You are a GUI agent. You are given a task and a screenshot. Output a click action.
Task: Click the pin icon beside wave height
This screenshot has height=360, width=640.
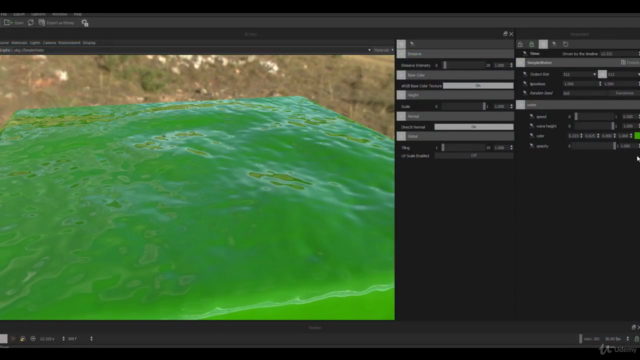[x=531, y=127]
